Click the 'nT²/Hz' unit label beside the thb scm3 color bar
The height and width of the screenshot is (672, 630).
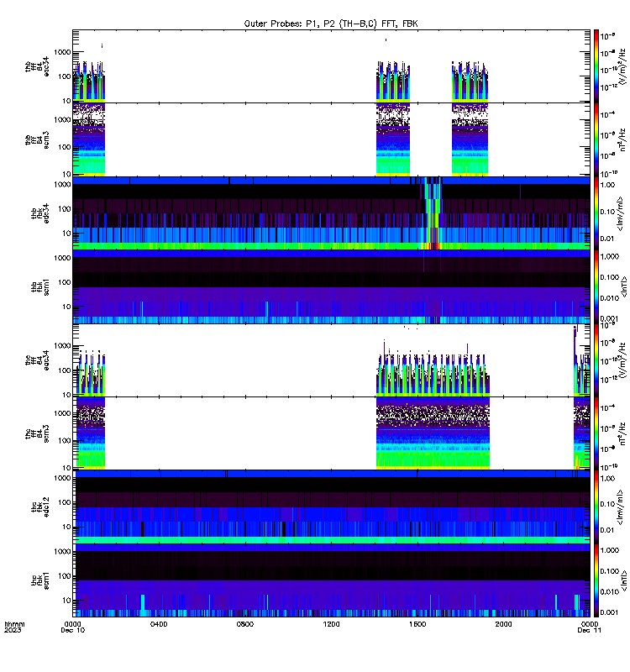[622, 139]
